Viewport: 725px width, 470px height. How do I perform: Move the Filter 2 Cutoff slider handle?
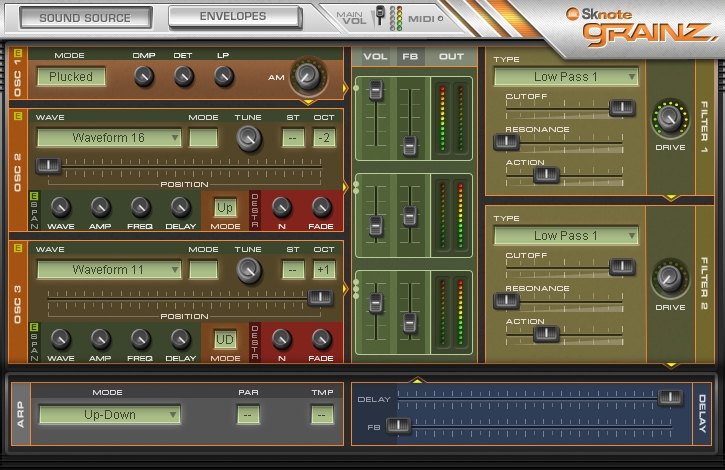(622, 267)
